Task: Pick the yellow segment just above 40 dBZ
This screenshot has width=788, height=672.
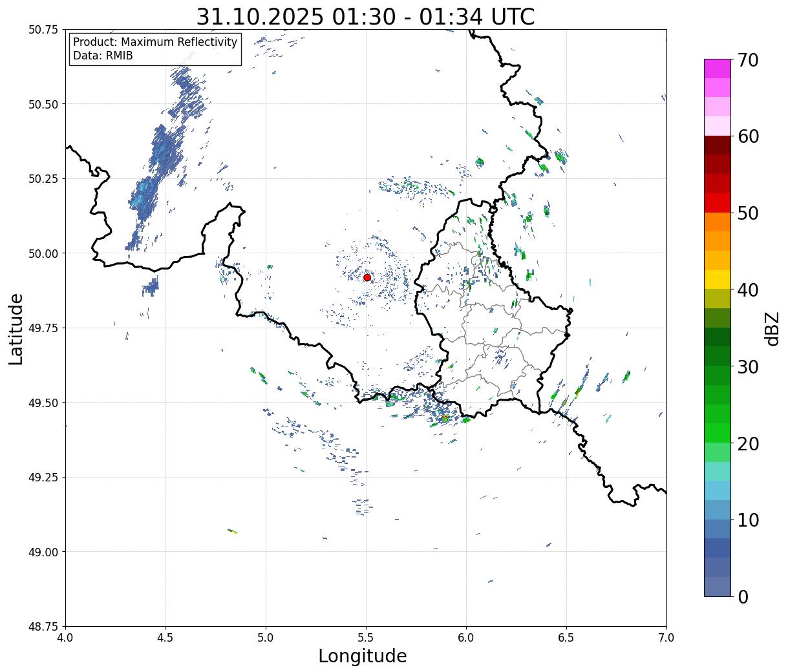Action: tap(717, 279)
